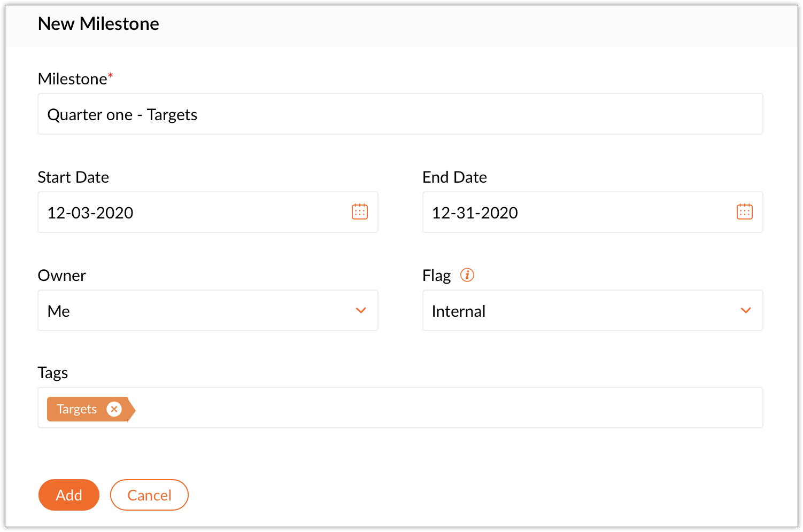Click the End Date value 12-31-2020
803x532 pixels.
[475, 213]
